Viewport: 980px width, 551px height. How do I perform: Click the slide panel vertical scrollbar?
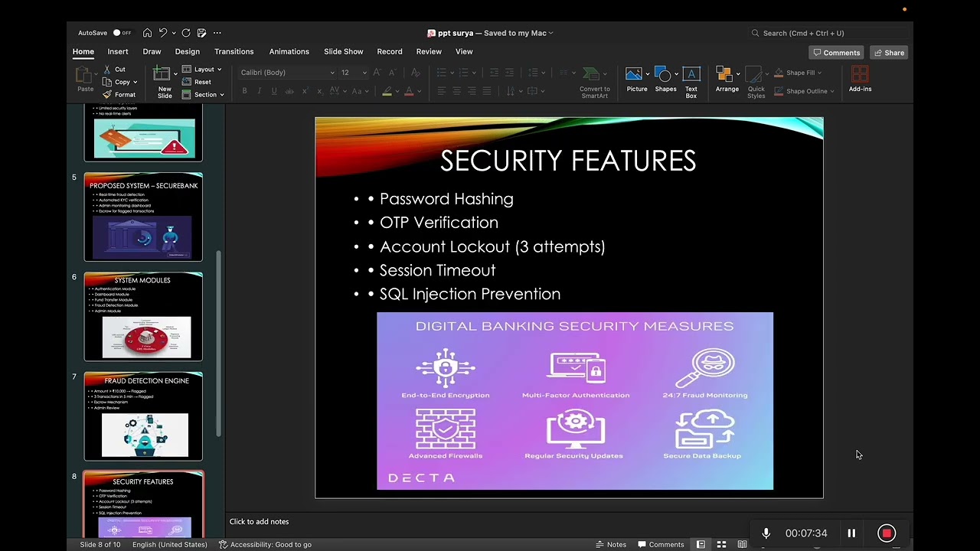click(x=220, y=344)
